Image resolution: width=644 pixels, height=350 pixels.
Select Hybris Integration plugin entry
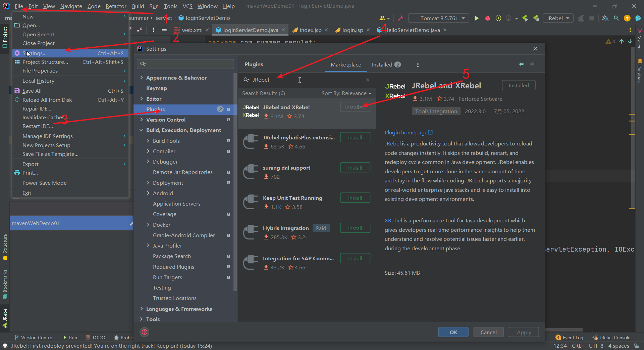[x=307, y=232]
